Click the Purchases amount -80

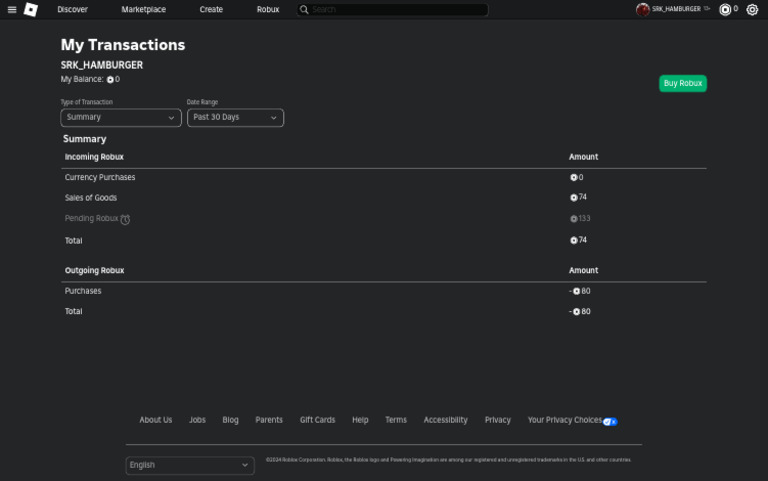pos(580,291)
